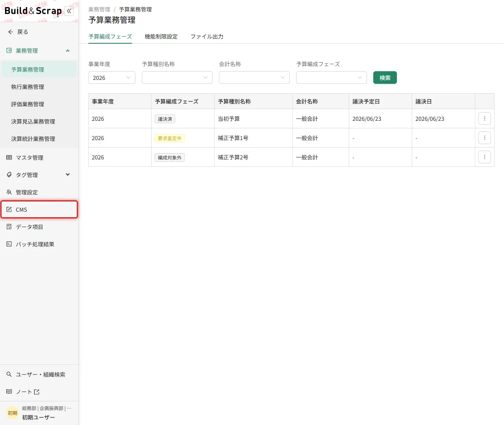The width and height of the screenshot is (504, 425).
Task: Open the 予算編成フェーズ filter dropdown
Action: click(332, 78)
